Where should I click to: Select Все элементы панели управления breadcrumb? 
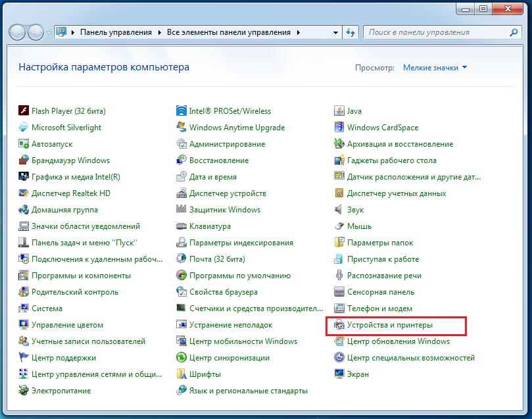click(x=228, y=32)
